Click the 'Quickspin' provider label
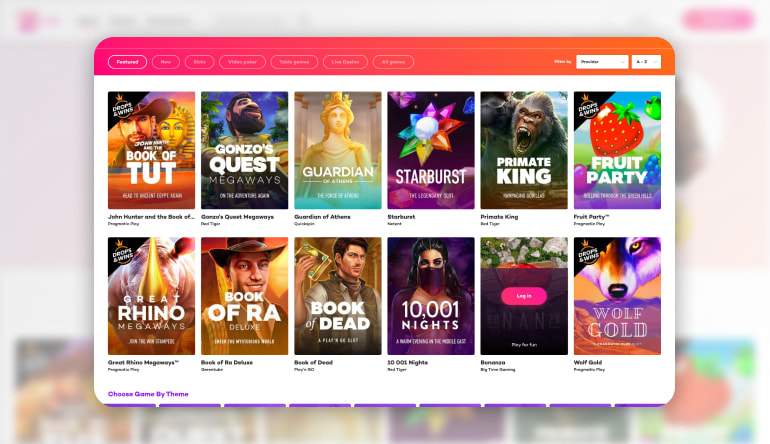770x444 pixels. 304,223
